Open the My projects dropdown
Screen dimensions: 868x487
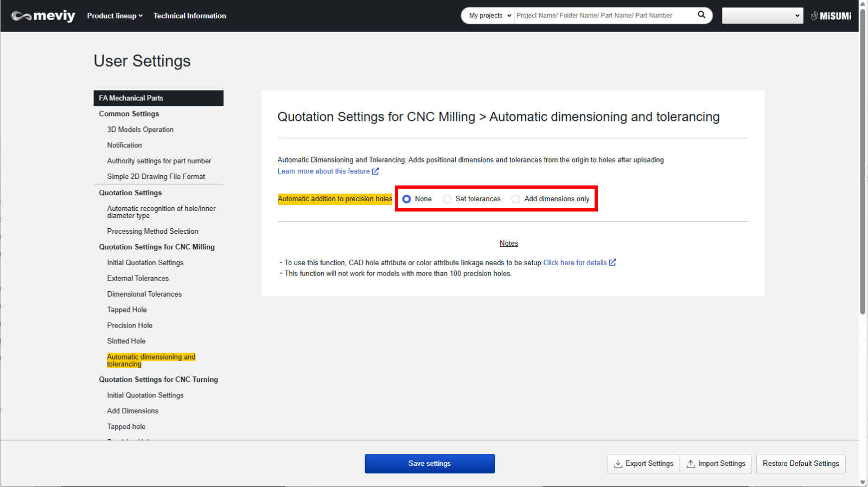[489, 16]
